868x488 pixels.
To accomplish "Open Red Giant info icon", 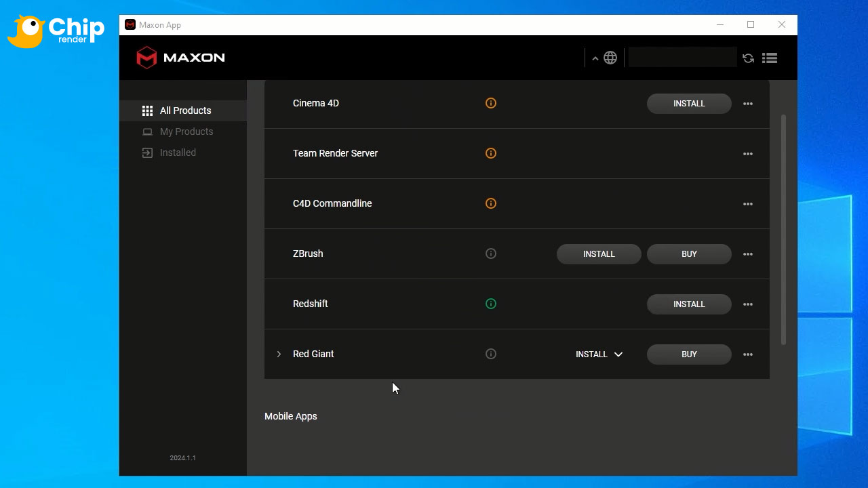I will tap(491, 354).
